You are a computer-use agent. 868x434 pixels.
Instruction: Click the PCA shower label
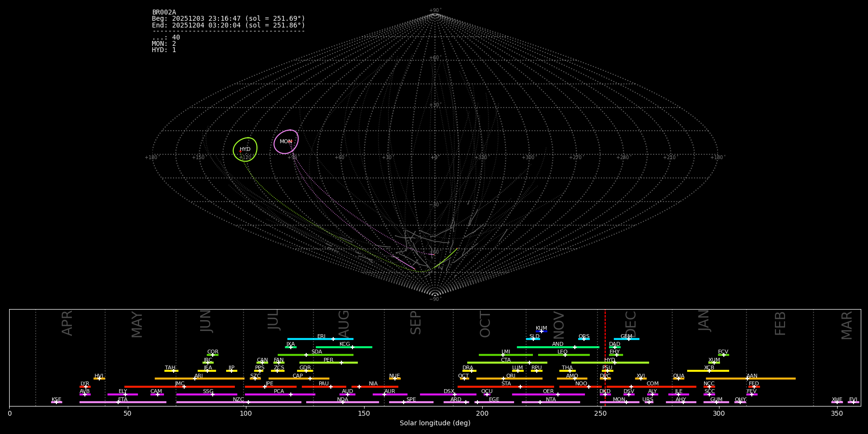pos(279,392)
